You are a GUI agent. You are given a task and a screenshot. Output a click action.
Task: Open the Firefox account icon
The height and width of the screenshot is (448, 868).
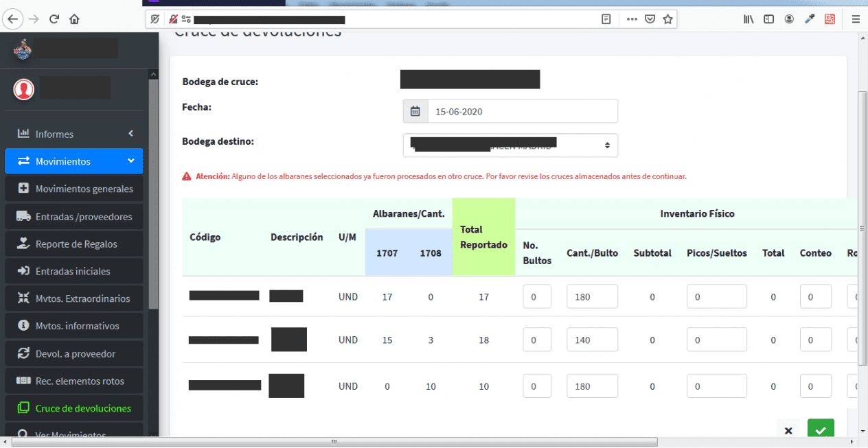point(790,19)
